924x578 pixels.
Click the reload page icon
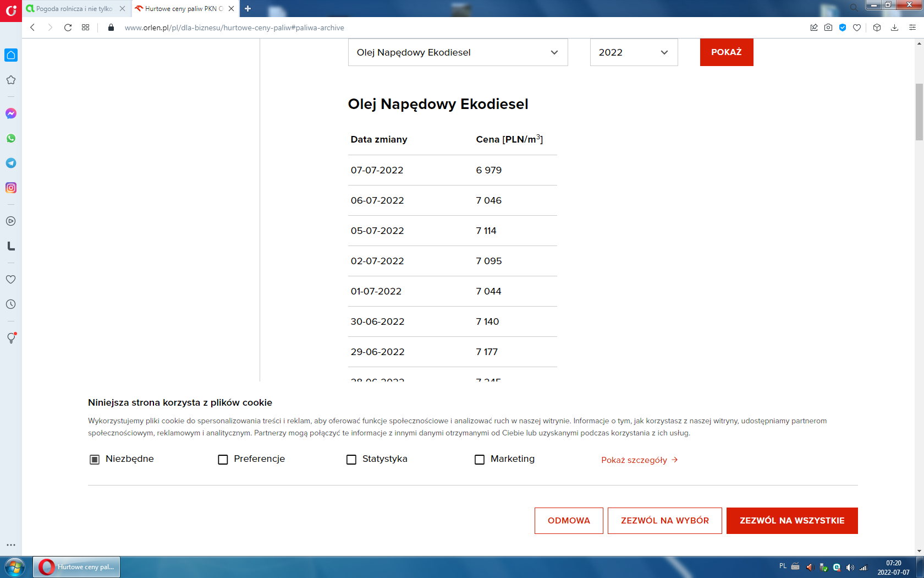coord(68,28)
